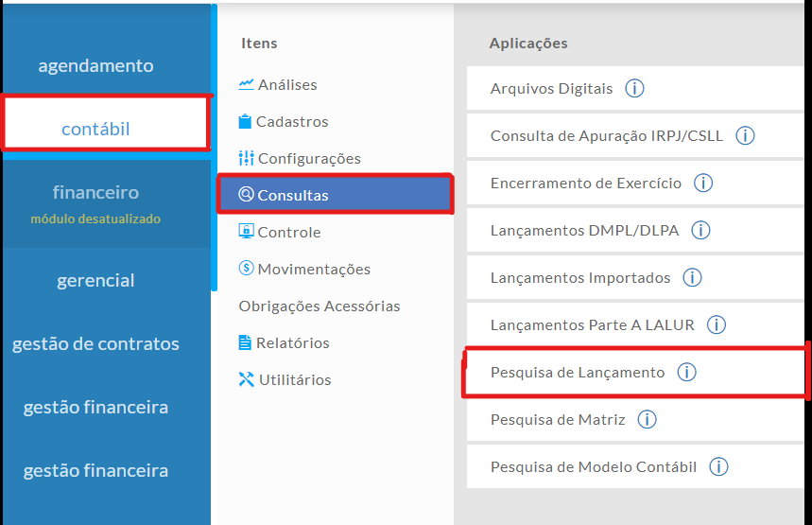Open the Pesquisa de Lançamento application
The width and height of the screenshot is (812, 525).
point(578,373)
